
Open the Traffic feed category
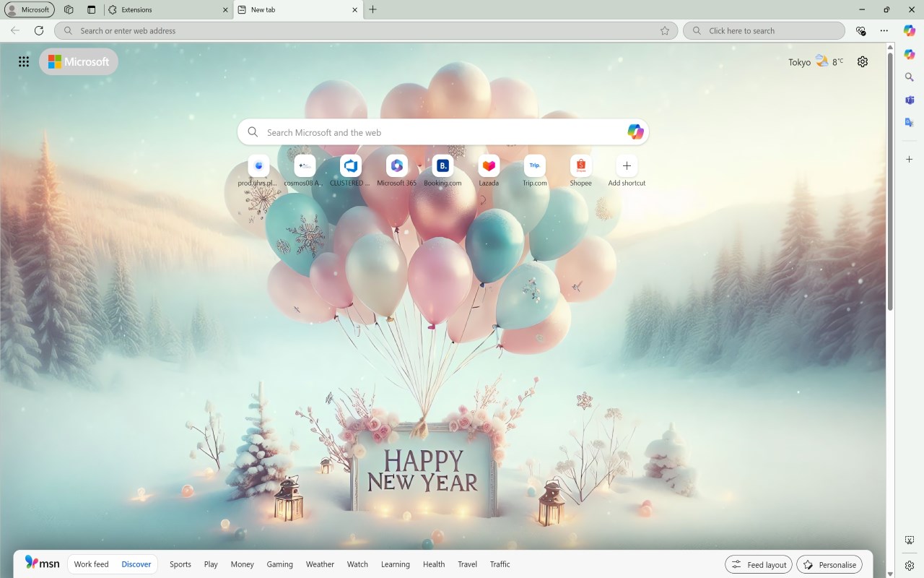pyautogui.click(x=500, y=564)
